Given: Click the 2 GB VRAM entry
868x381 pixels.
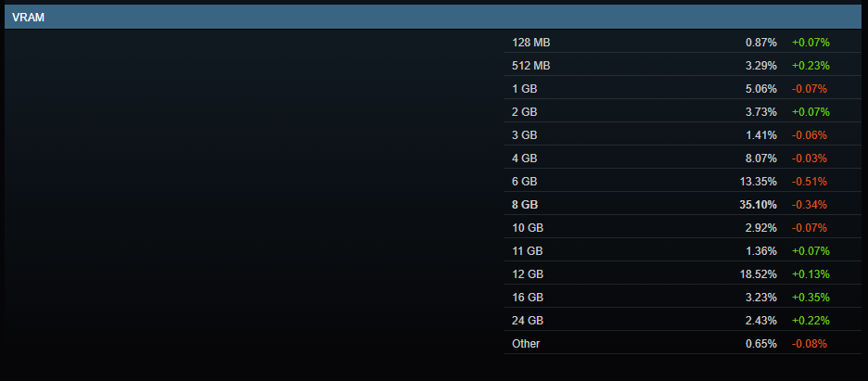Looking at the screenshot, I should tap(683, 111).
